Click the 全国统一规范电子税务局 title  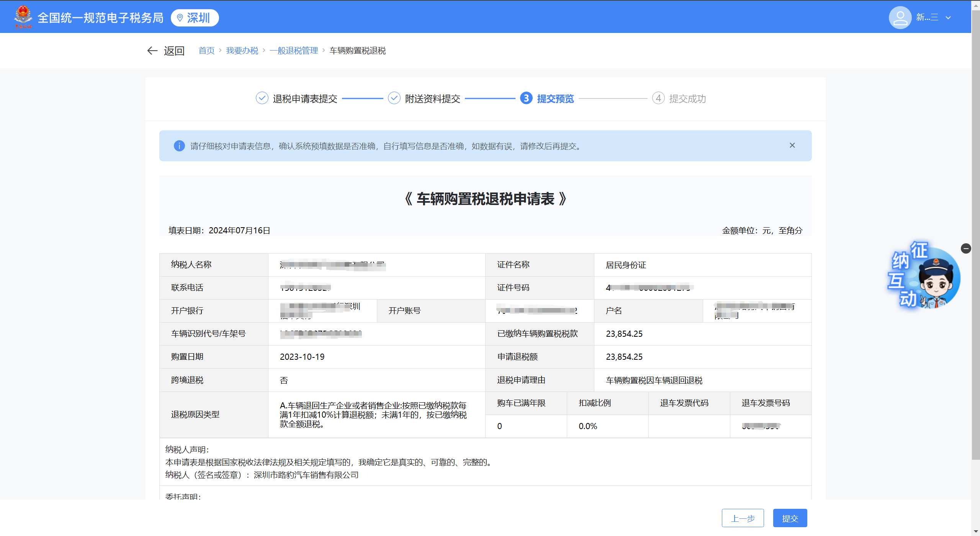[x=100, y=18]
